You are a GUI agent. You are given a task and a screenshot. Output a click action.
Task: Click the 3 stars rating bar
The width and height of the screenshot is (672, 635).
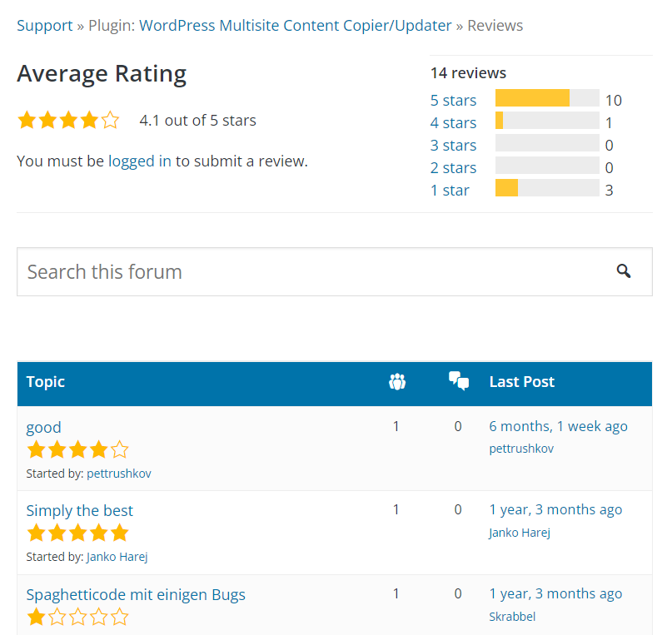click(x=547, y=142)
